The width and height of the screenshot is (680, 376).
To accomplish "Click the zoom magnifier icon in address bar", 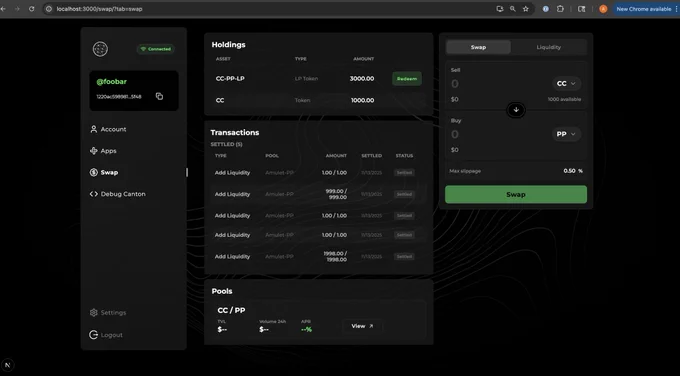I will tap(513, 9).
